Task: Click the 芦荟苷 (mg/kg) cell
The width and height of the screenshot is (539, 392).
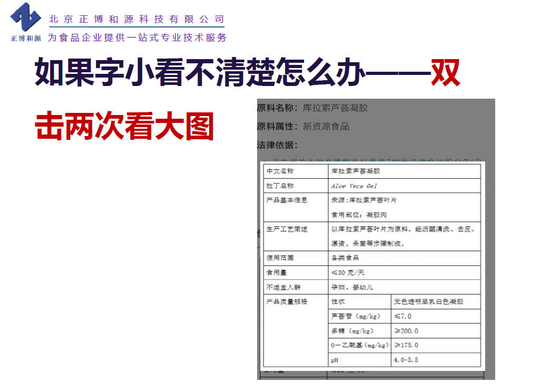Action: click(360, 317)
